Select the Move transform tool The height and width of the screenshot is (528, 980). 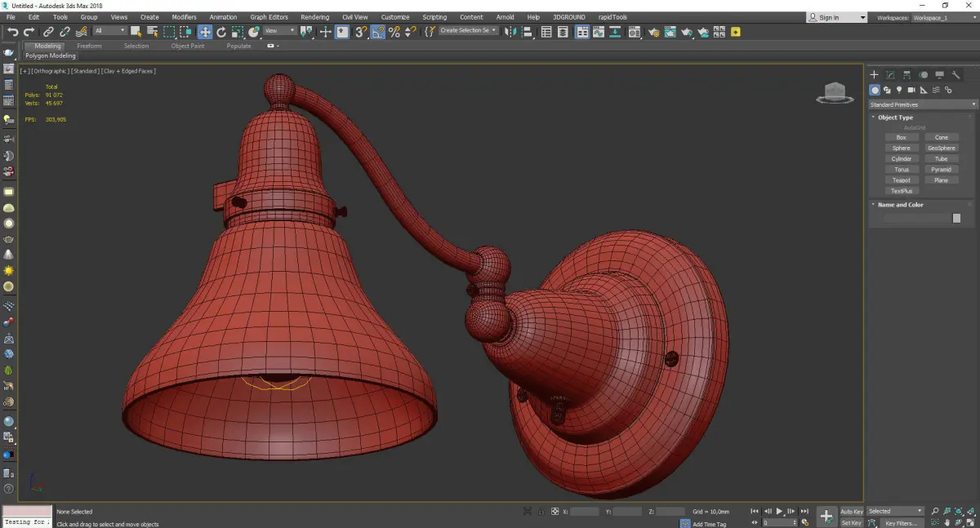click(x=204, y=32)
